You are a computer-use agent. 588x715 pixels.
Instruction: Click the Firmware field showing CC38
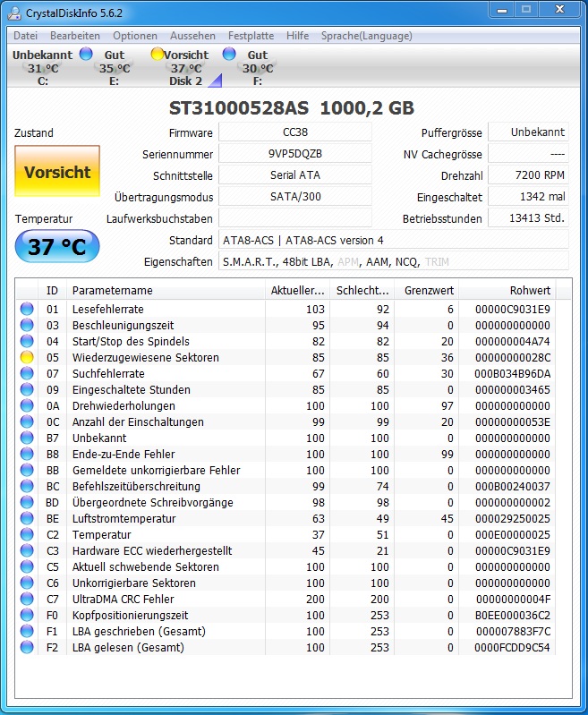point(295,132)
